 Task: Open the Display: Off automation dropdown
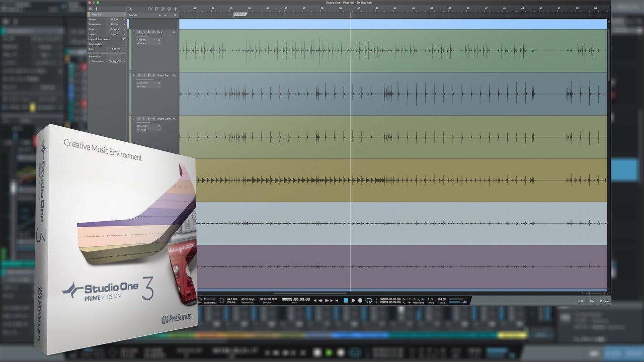click(x=117, y=61)
